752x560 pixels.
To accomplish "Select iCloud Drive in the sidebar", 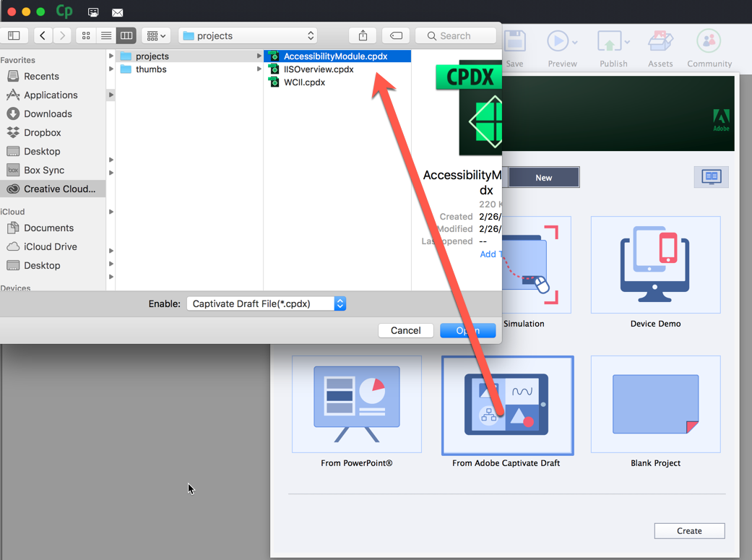I will pyautogui.click(x=53, y=246).
